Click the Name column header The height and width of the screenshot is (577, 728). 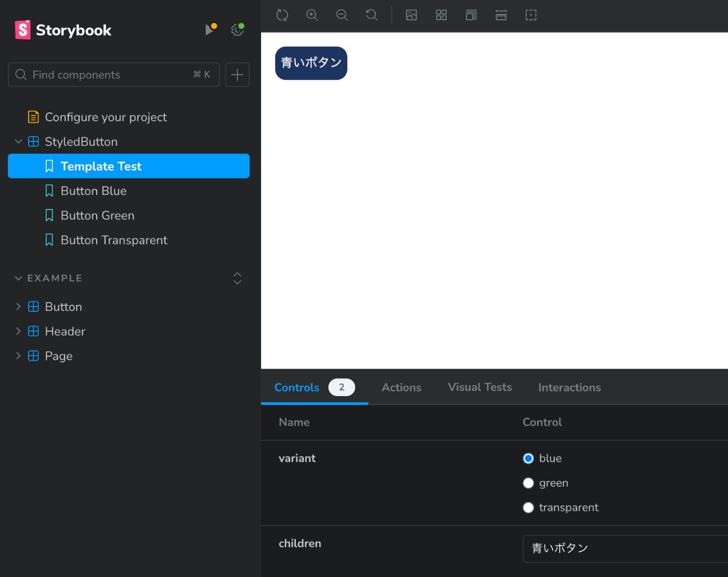(294, 422)
